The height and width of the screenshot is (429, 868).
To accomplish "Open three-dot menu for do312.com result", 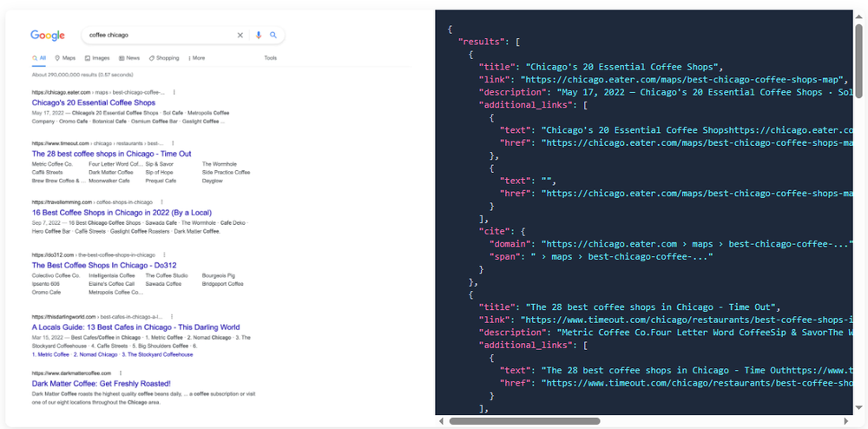I will tap(164, 255).
